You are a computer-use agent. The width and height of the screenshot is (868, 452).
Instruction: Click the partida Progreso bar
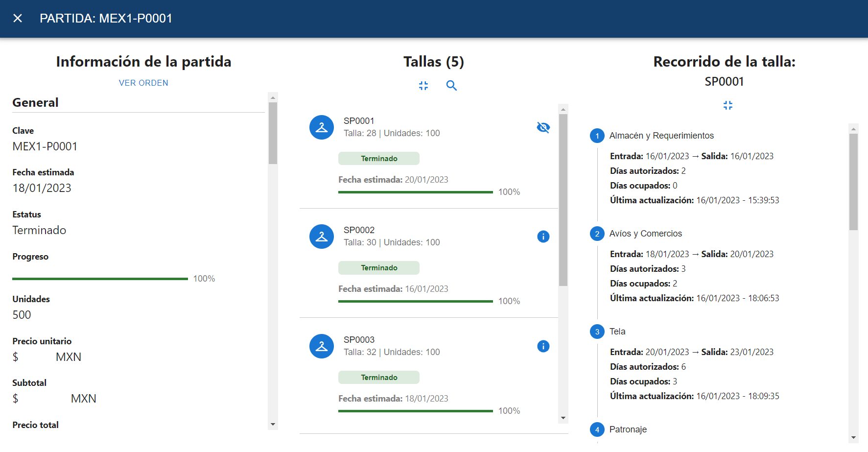(x=100, y=279)
